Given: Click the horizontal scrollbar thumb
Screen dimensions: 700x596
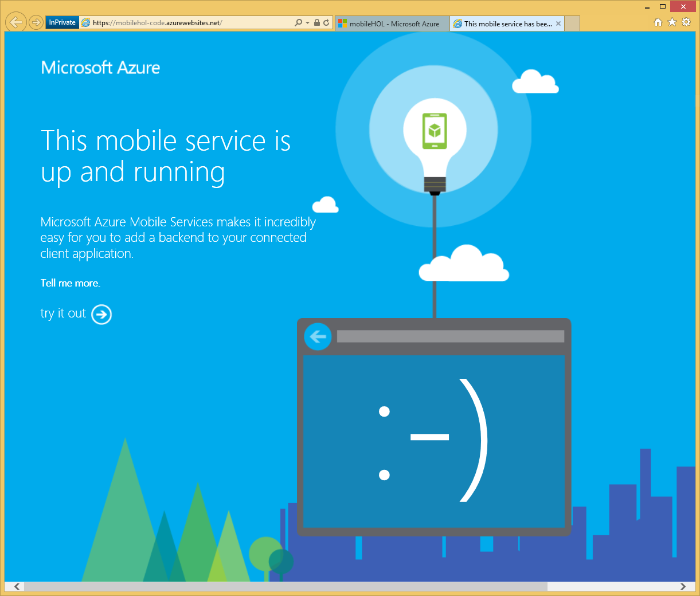Looking at the screenshot, I should pos(286,586).
